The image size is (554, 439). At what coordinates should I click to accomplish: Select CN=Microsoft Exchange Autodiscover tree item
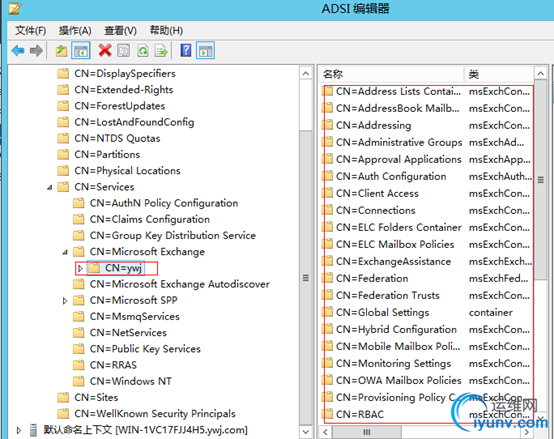click(180, 284)
